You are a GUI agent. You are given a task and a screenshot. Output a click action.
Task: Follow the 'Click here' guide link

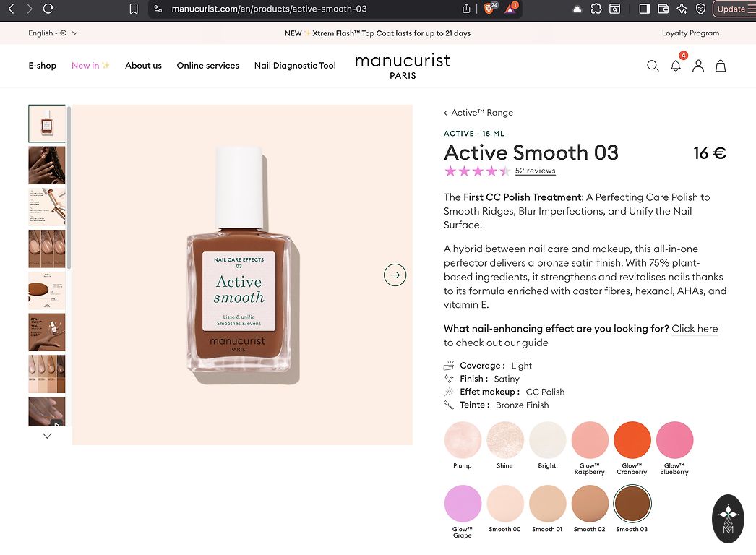tap(695, 329)
